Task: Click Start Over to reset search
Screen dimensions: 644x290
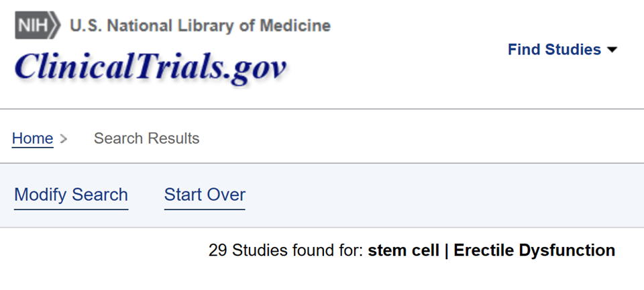Action: 205,195
